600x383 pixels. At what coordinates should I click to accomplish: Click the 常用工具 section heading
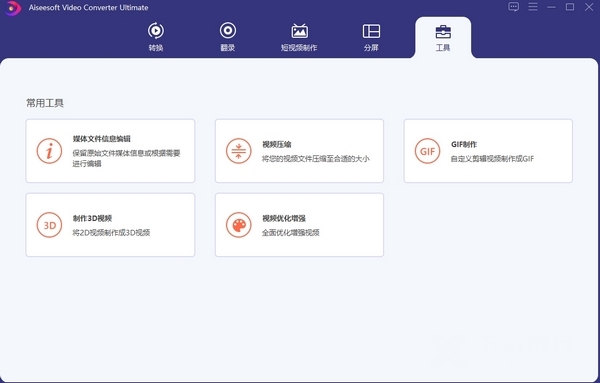pos(45,103)
